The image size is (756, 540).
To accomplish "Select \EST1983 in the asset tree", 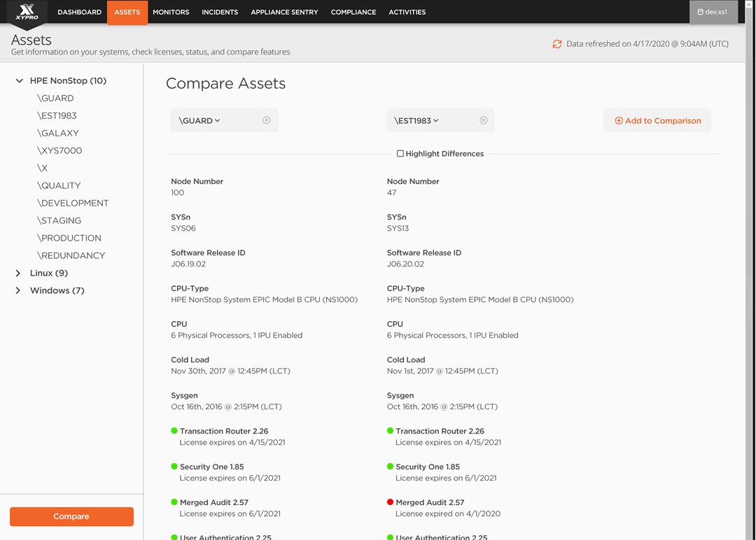I will [x=57, y=115].
